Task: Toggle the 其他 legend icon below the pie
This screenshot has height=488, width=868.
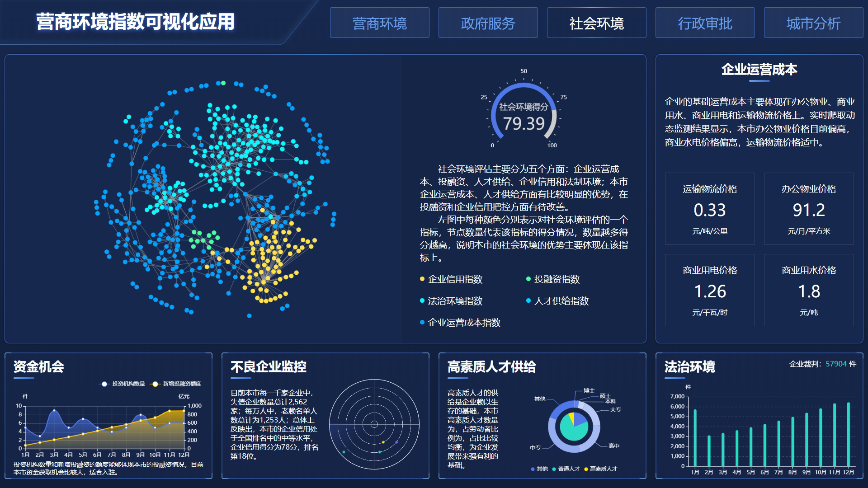Action: (533, 469)
